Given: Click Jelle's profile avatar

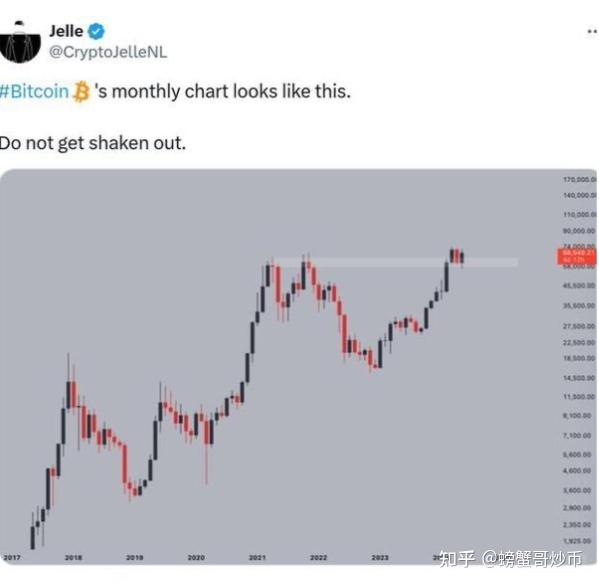Looking at the screenshot, I should (x=20, y=41).
